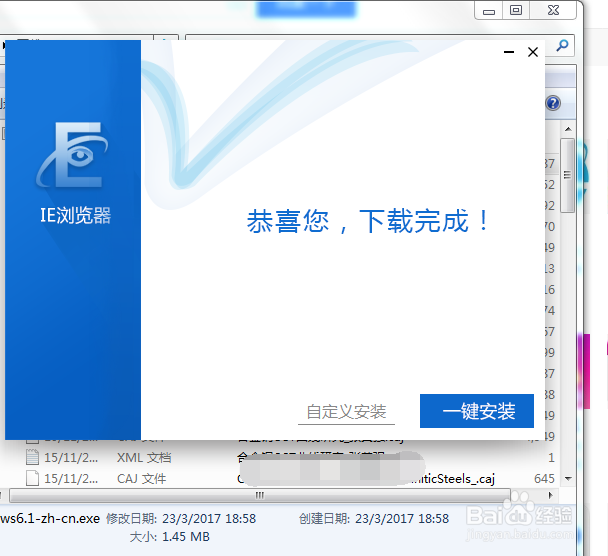Image resolution: width=608 pixels, height=556 pixels.
Task: Click the 一键安装 one-click install button
Action: point(477,411)
